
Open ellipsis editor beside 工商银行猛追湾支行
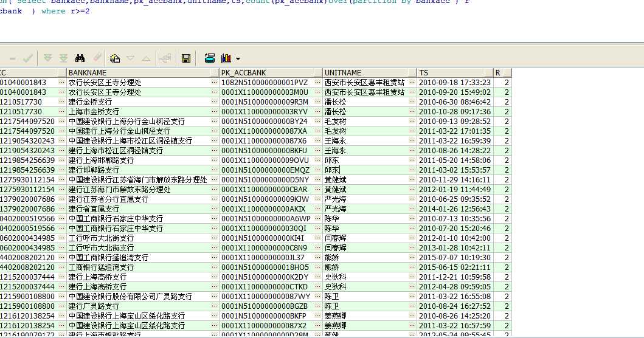(x=215, y=267)
